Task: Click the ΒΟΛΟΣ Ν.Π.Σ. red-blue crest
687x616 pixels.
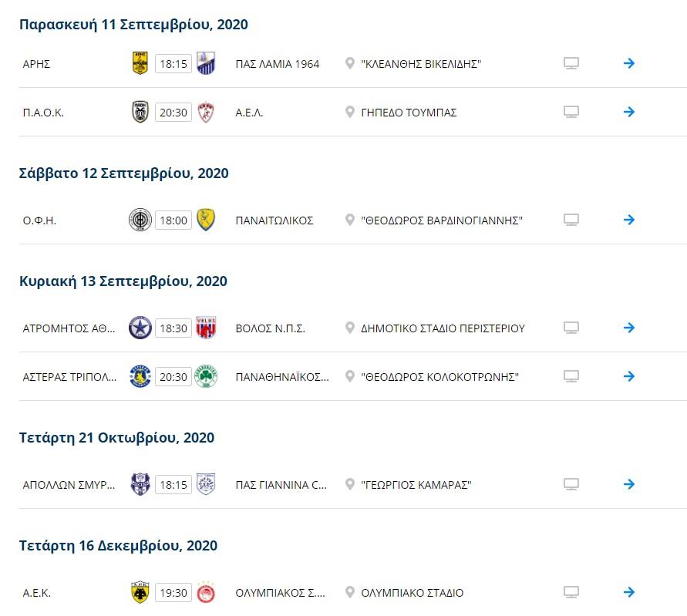Action: click(206, 328)
